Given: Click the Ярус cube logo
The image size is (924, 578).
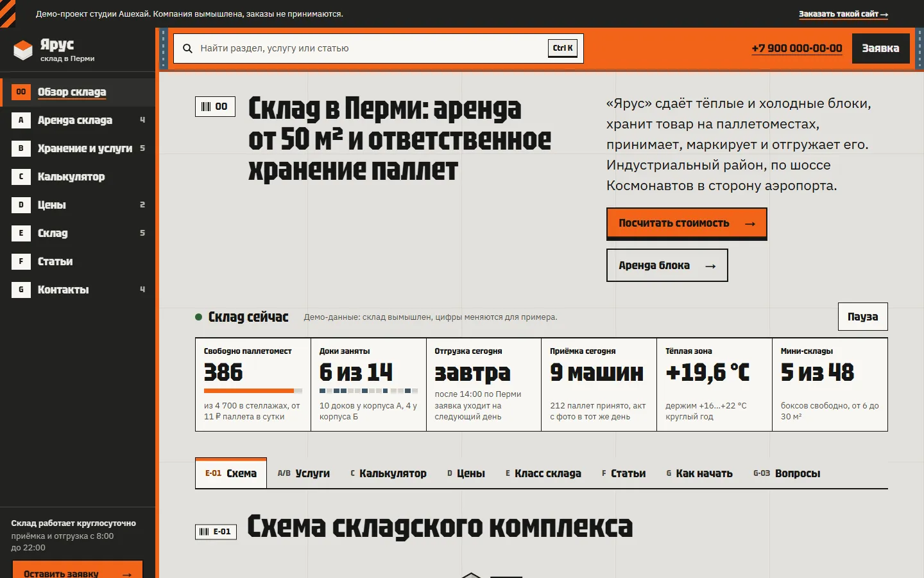Looking at the screenshot, I should (x=23, y=49).
